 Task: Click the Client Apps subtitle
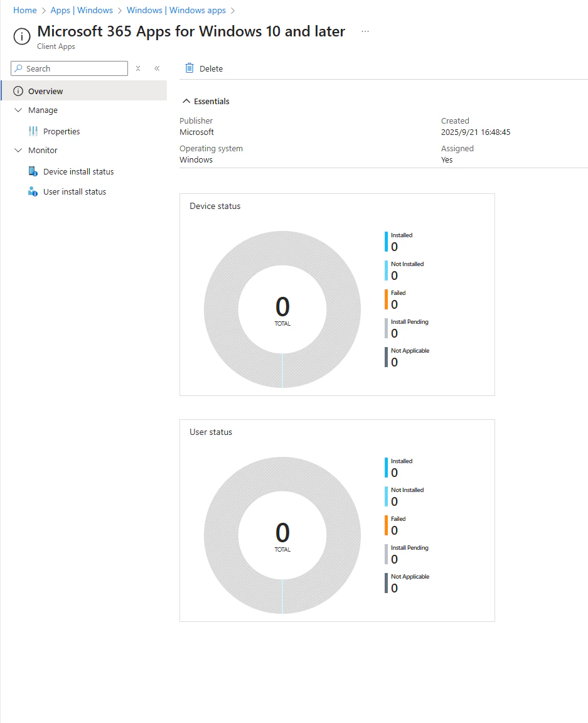click(56, 46)
